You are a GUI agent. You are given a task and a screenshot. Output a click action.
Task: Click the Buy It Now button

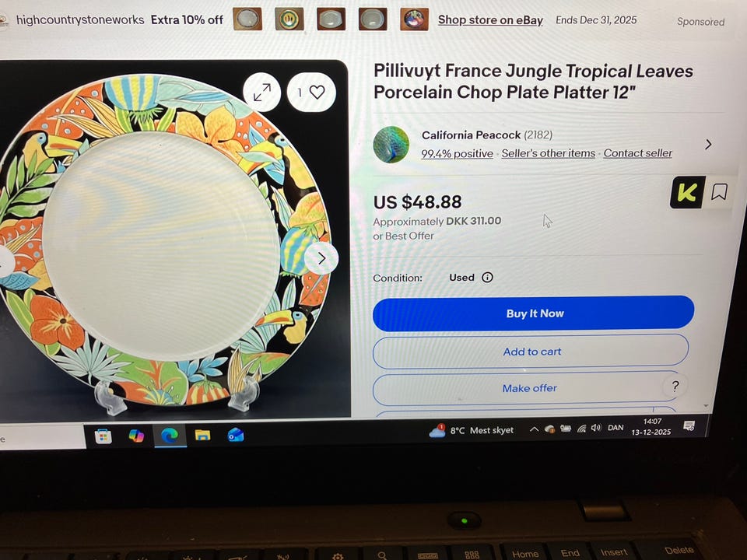[533, 313]
